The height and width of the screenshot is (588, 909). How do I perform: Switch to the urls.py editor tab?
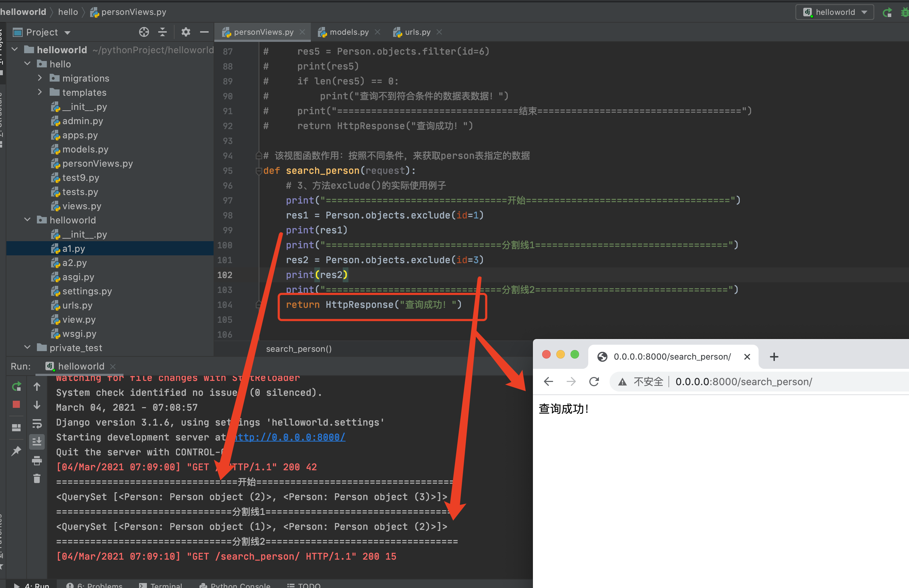coord(417,32)
